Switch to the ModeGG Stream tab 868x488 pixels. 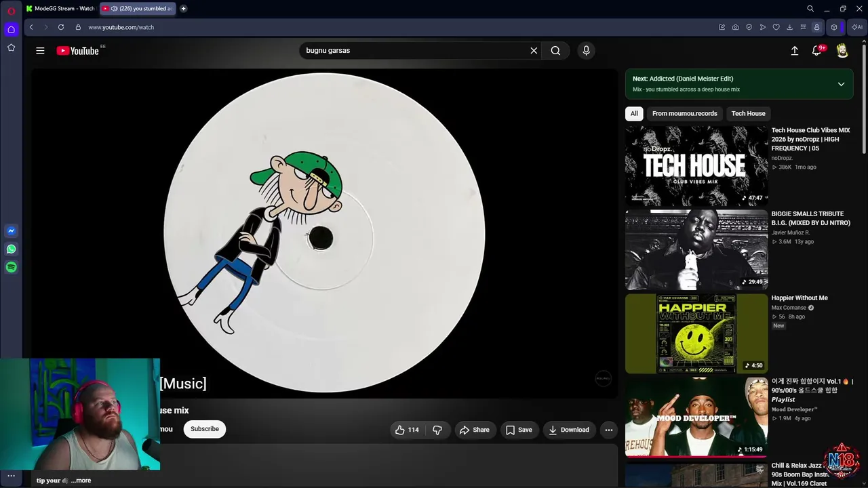pos(60,9)
